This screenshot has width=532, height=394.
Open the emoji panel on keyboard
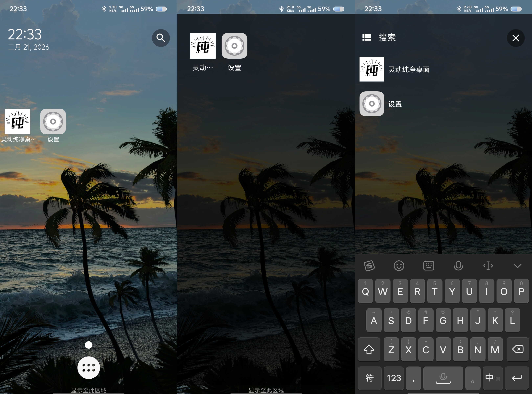(x=399, y=266)
